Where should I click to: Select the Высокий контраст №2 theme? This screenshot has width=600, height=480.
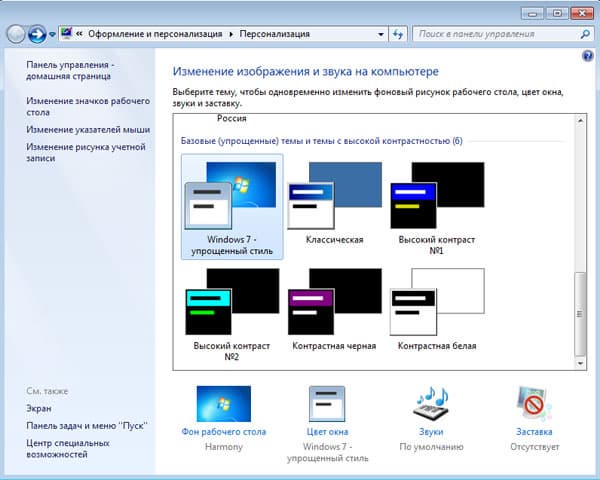click(232, 315)
